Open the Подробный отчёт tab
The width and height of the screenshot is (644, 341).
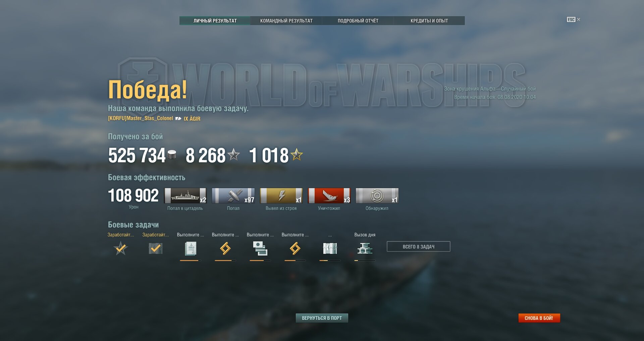[x=358, y=21]
